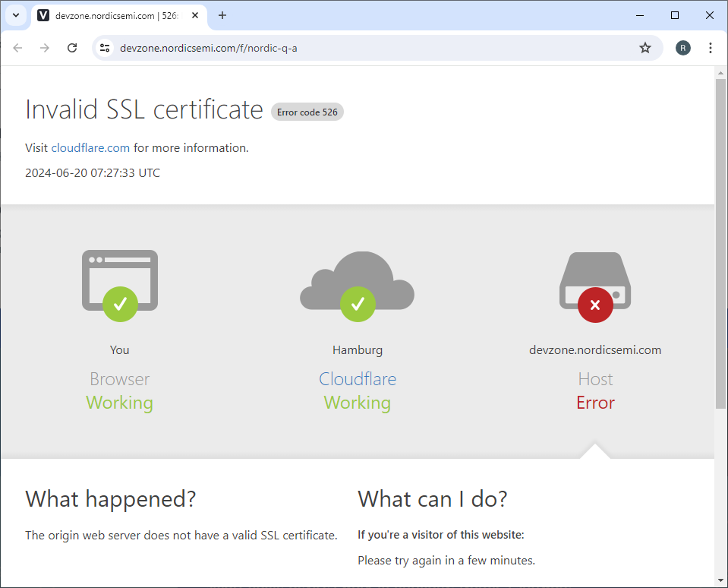Open Chrome three-dot menu
The width and height of the screenshot is (728, 588).
tap(710, 48)
